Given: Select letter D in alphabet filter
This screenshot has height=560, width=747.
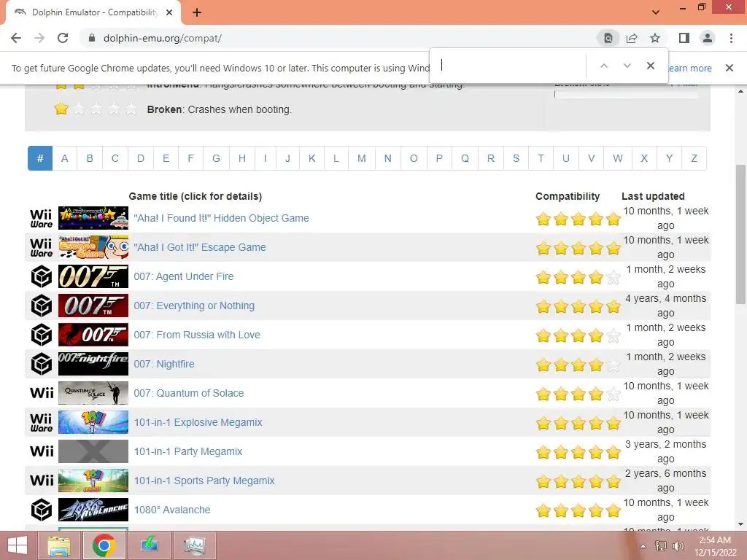Looking at the screenshot, I should pyautogui.click(x=141, y=158).
